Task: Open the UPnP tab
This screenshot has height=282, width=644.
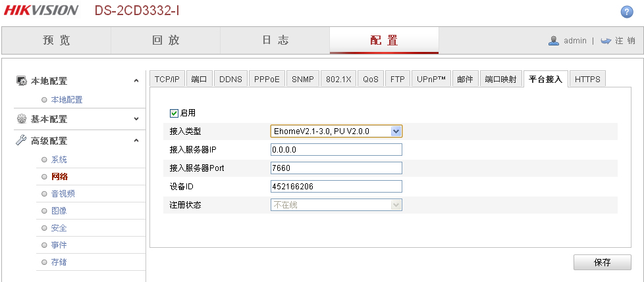Action: click(x=431, y=79)
